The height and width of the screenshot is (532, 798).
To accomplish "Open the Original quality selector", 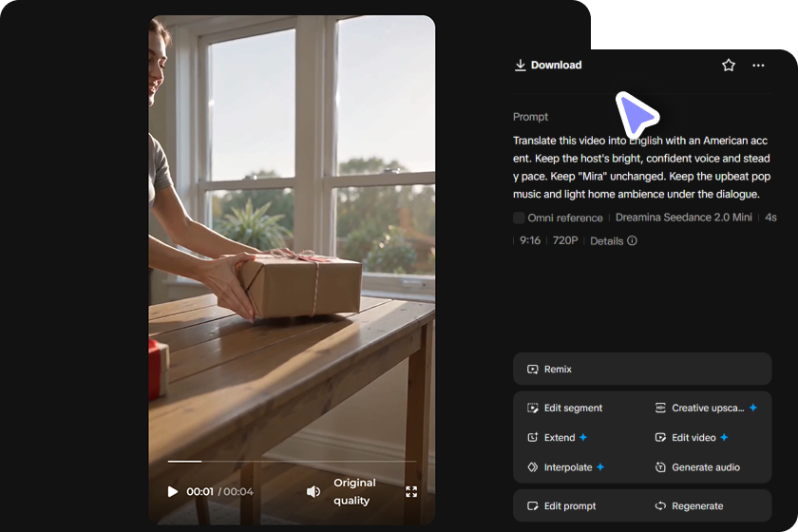I will point(354,491).
